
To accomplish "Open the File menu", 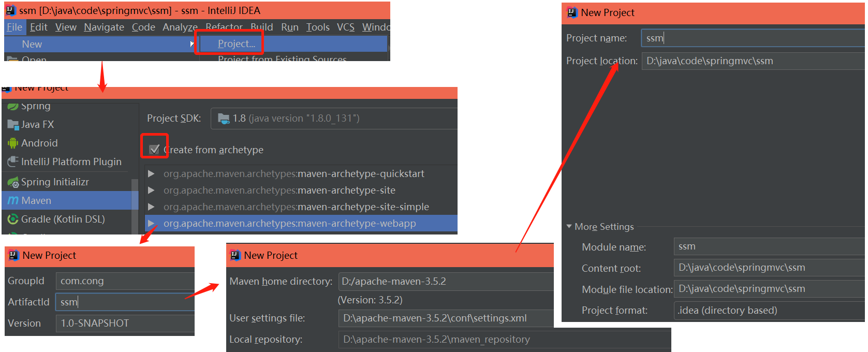I will 14,27.
